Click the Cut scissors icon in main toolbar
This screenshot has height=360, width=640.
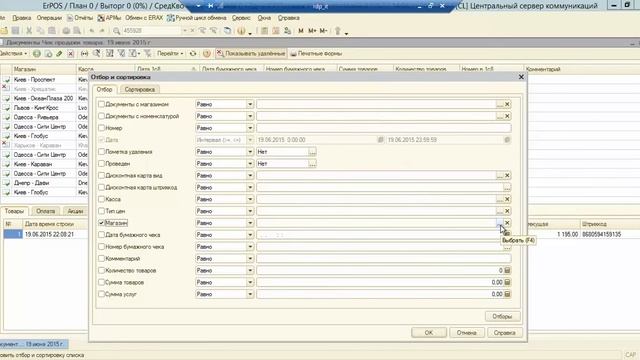(29, 31)
